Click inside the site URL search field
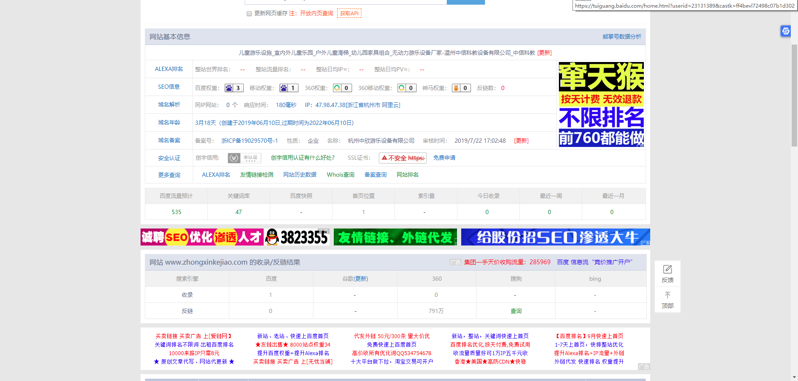The width and height of the screenshot is (798, 381). pos(346,2)
